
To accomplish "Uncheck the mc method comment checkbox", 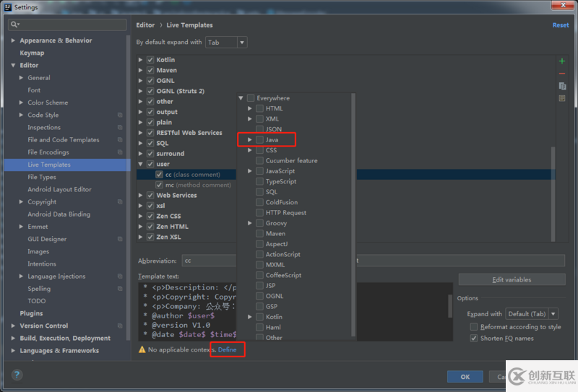I will pyautogui.click(x=159, y=185).
